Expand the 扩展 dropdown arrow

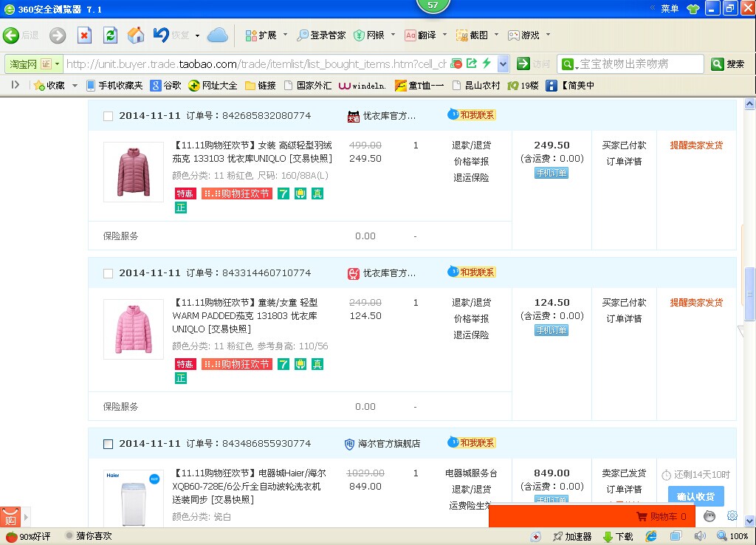pyautogui.click(x=285, y=35)
